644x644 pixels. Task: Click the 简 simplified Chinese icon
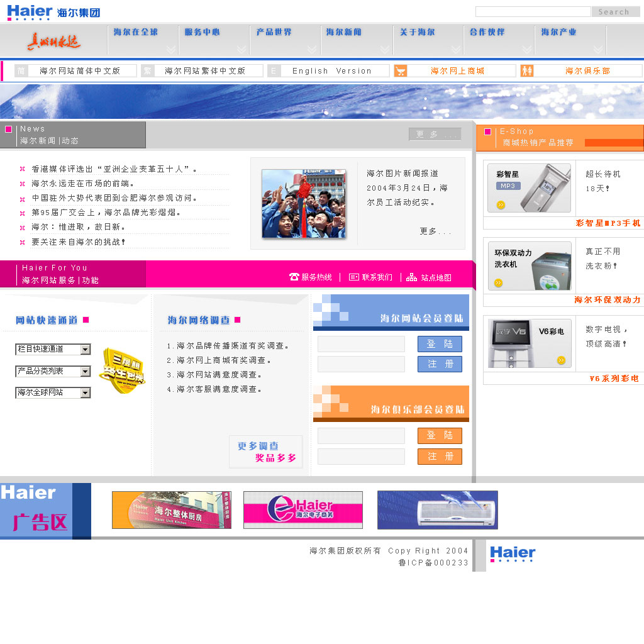[21, 71]
